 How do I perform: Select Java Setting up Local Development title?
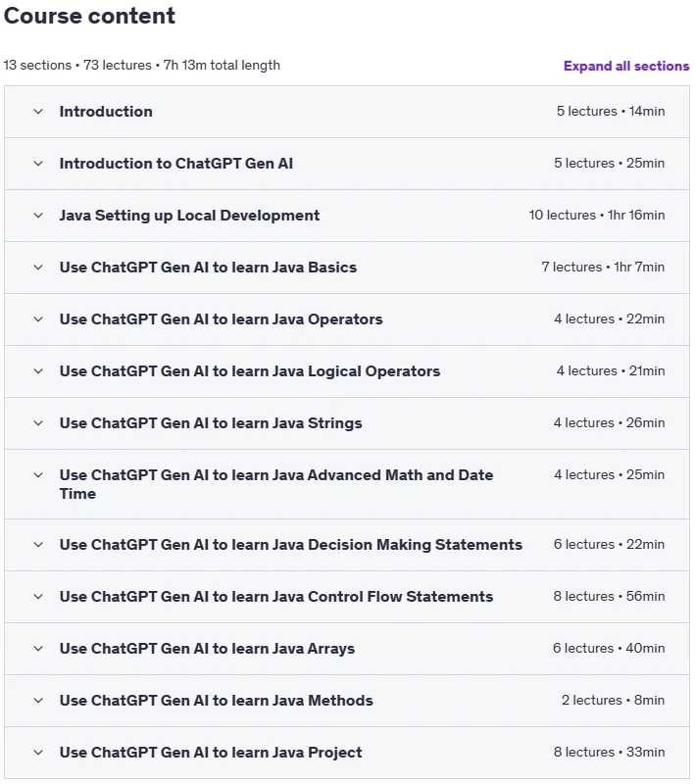[189, 216]
